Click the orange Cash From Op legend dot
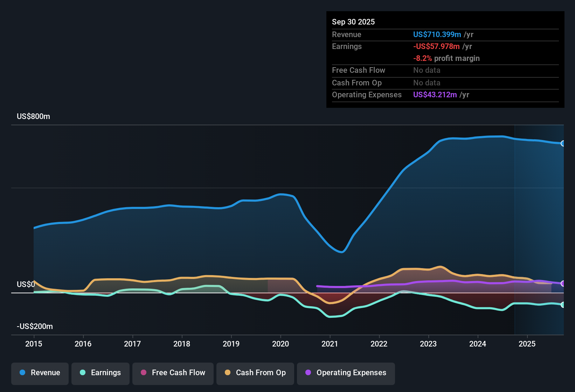 click(x=227, y=373)
